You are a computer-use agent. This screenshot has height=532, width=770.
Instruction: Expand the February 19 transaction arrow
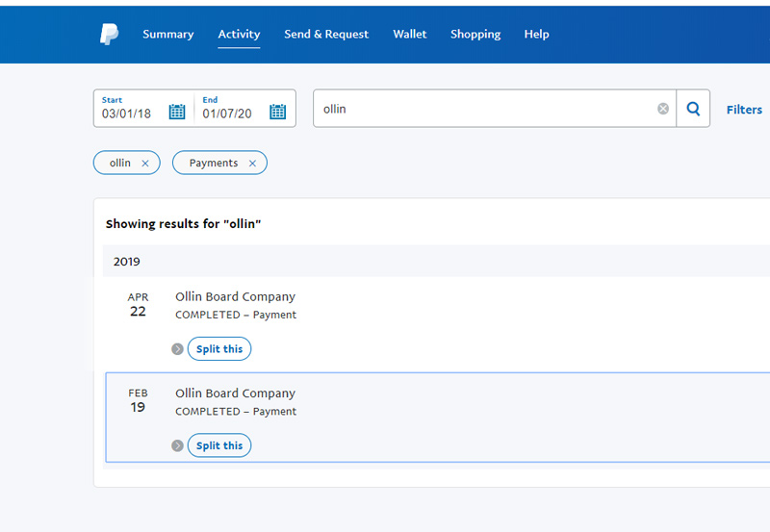click(x=177, y=445)
